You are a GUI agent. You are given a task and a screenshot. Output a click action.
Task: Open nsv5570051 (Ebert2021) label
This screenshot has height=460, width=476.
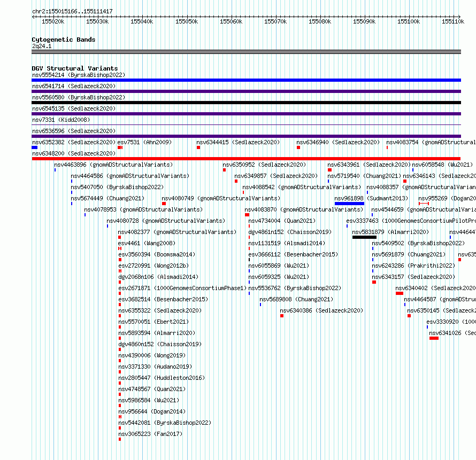[x=153, y=322]
